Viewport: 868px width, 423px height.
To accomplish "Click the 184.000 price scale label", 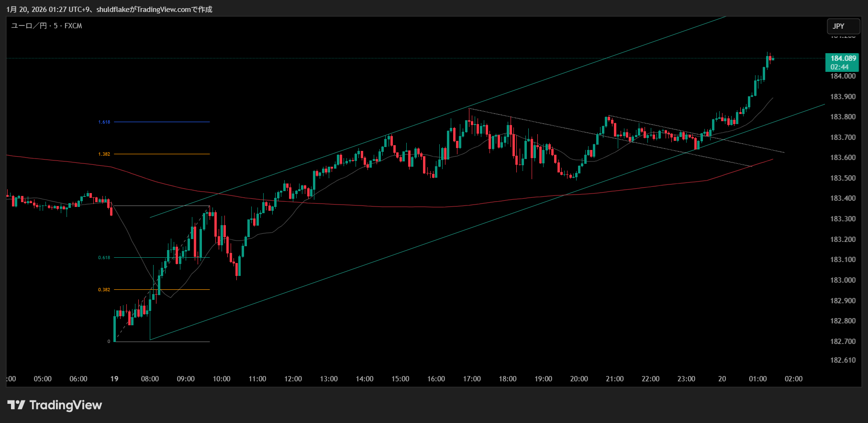I will (x=843, y=76).
